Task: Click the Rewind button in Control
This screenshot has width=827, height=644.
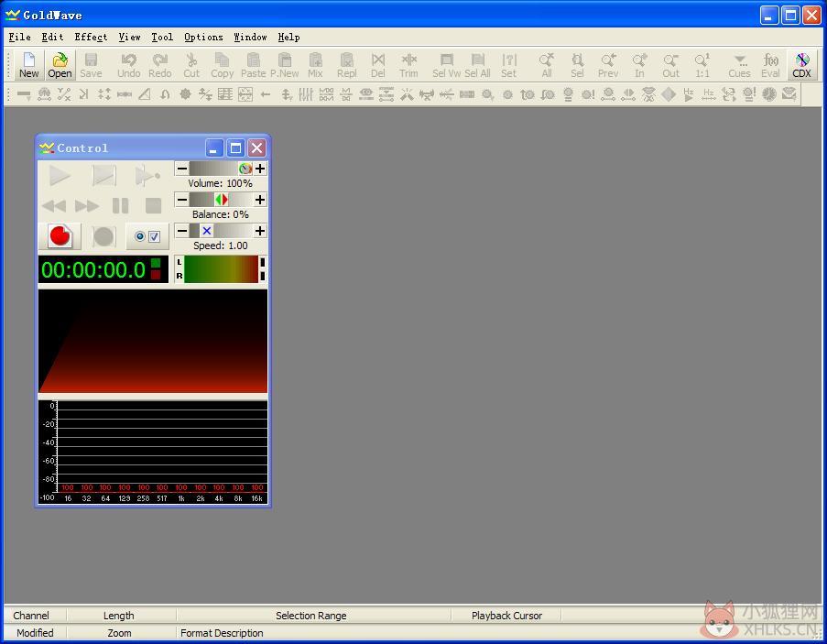Action: [54, 206]
